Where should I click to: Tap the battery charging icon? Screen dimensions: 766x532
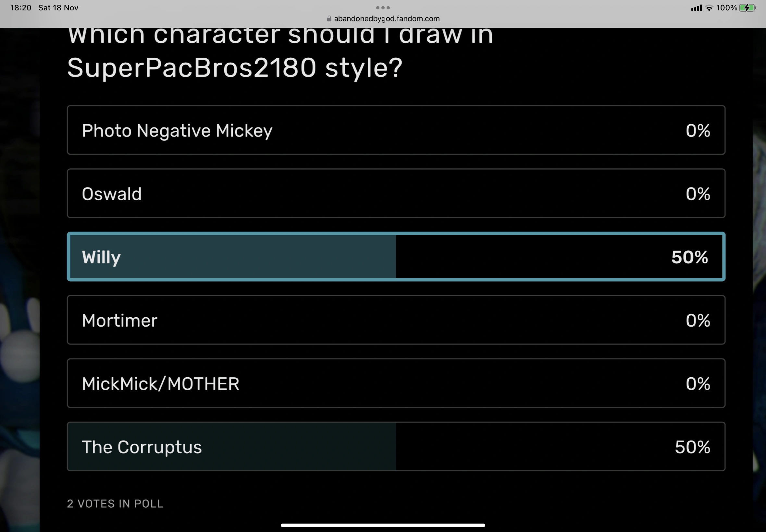747,7
